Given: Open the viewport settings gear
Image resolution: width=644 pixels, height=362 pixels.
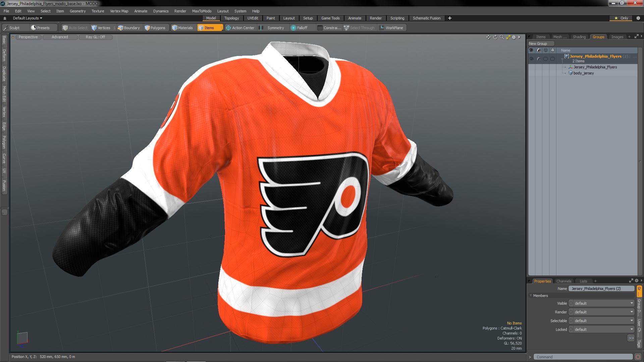Looking at the screenshot, I should 514,37.
